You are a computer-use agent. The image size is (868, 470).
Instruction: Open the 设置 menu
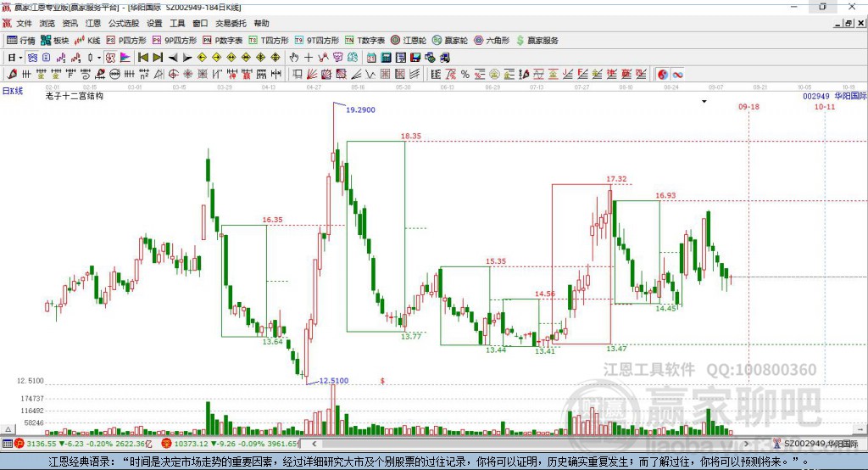(154, 23)
